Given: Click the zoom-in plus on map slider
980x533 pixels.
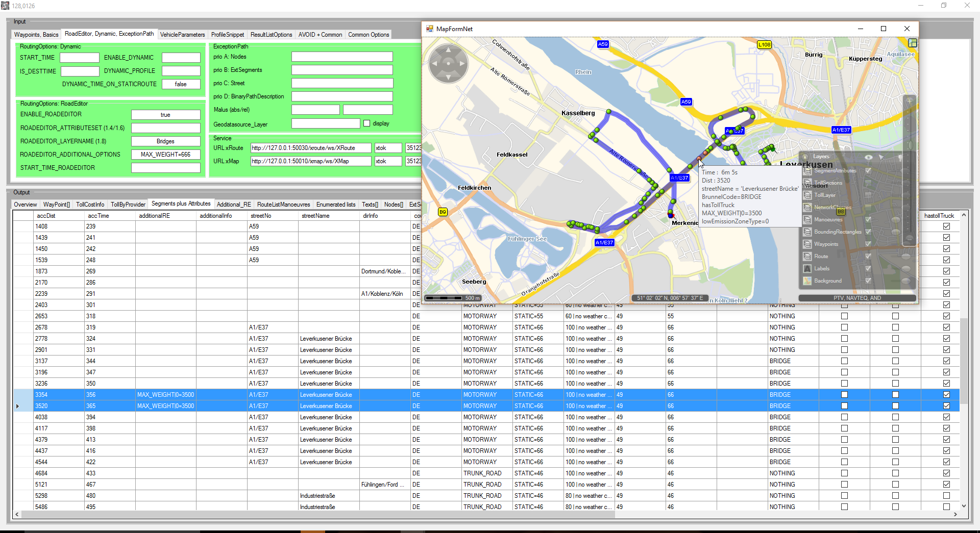Looking at the screenshot, I should click(909, 101).
